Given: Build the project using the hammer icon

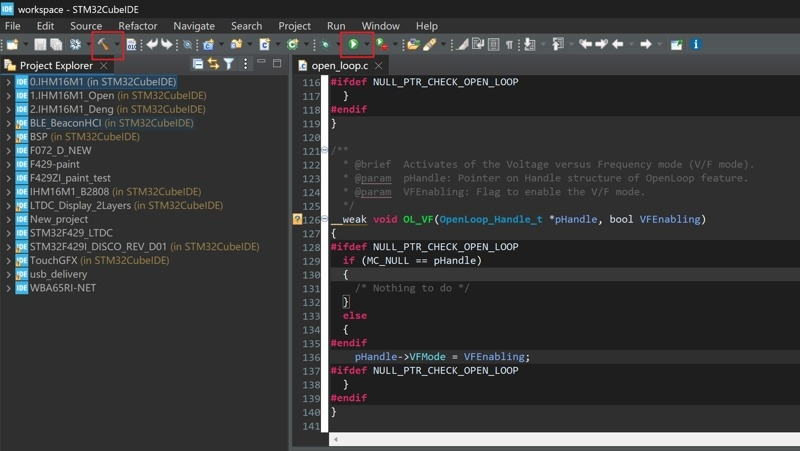Looking at the screenshot, I should (104, 44).
